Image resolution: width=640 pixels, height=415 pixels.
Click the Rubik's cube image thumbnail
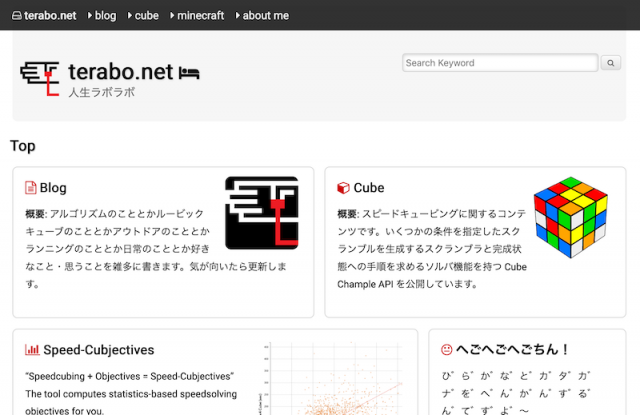571,217
